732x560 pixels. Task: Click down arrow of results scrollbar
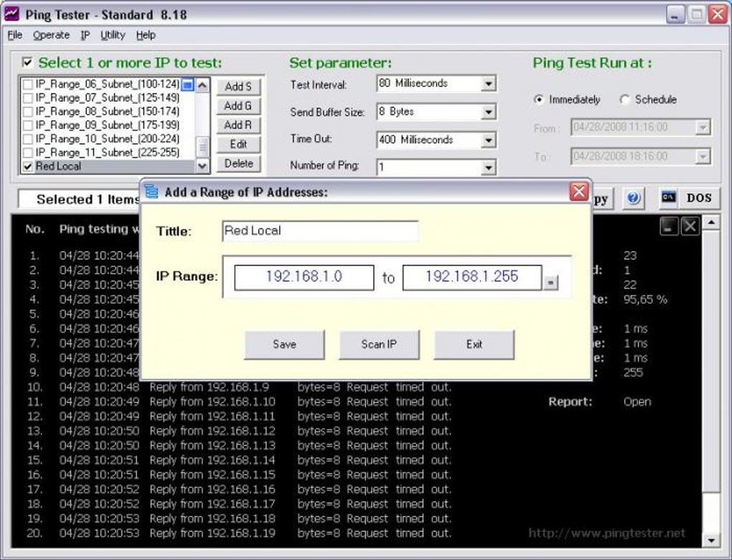[x=711, y=541]
